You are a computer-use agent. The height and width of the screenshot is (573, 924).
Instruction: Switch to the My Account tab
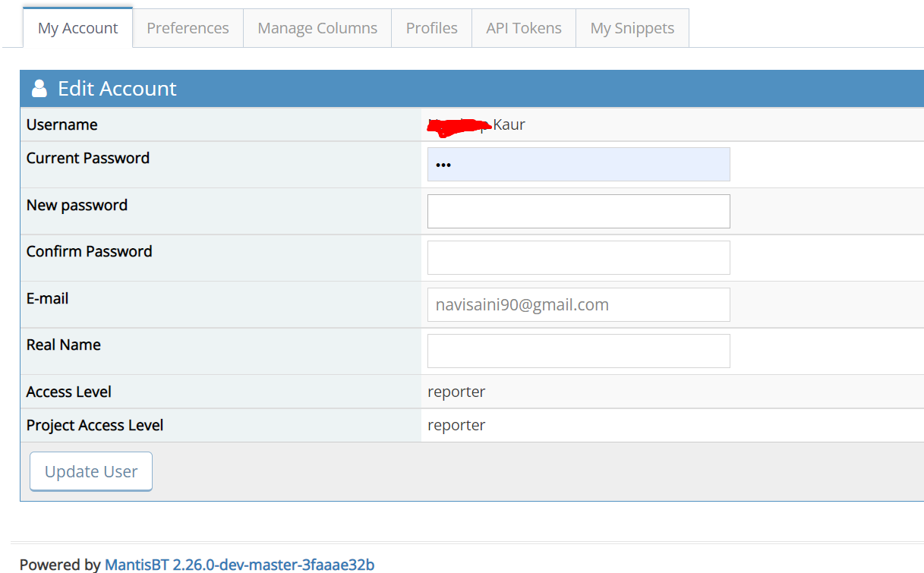click(x=77, y=28)
